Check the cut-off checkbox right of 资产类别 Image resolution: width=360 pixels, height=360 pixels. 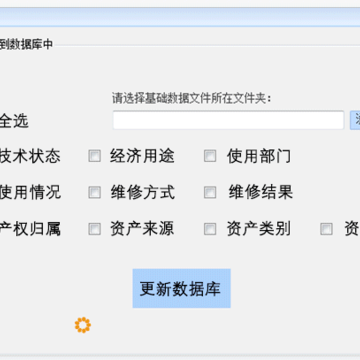pos(326,229)
